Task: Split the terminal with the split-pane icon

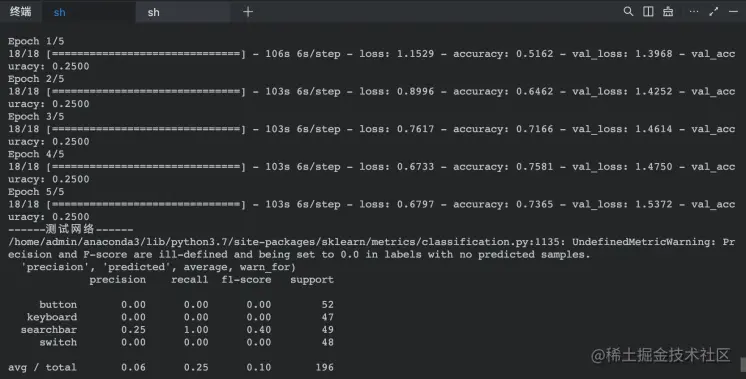Action: [648, 11]
